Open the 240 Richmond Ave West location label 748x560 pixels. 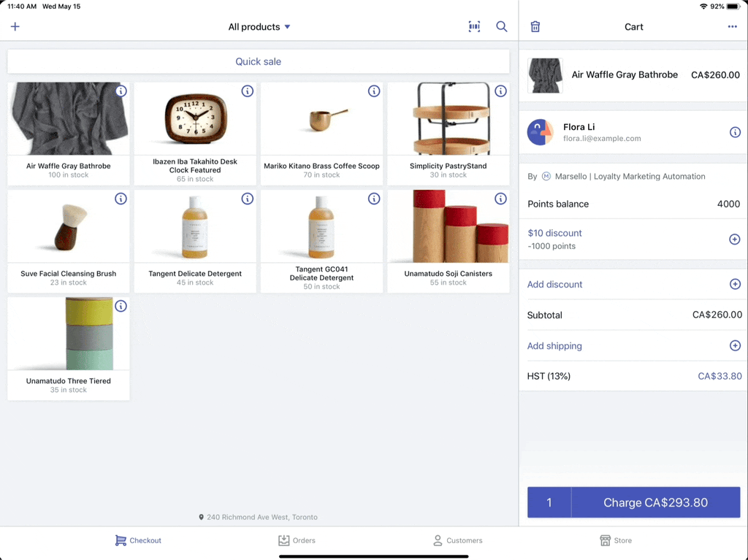258,517
